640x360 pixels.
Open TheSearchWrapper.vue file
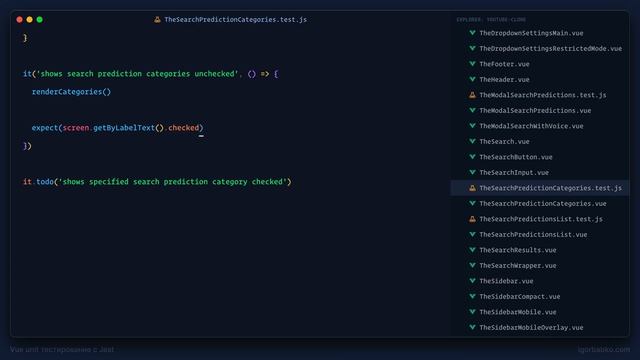(x=518, y=266)
